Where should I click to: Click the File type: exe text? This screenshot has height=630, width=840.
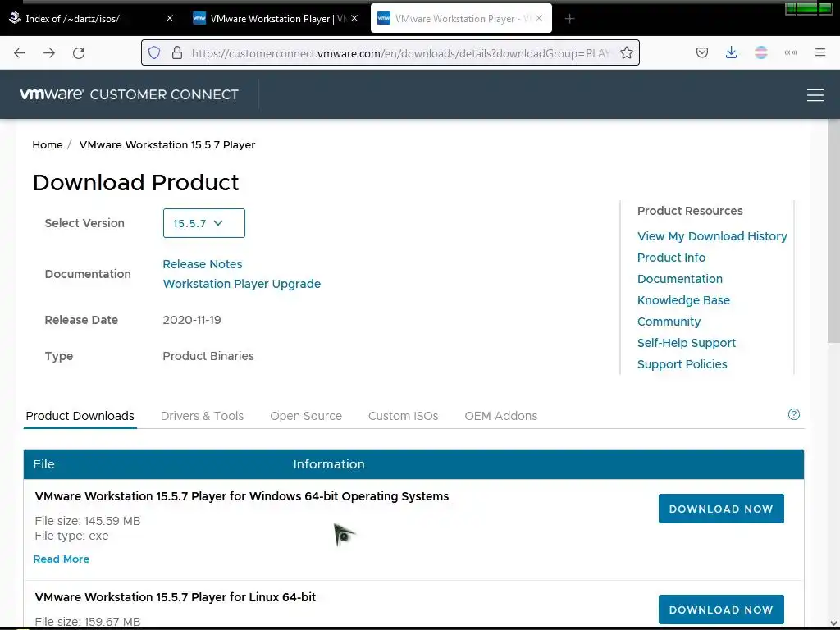tap(72, 536)
